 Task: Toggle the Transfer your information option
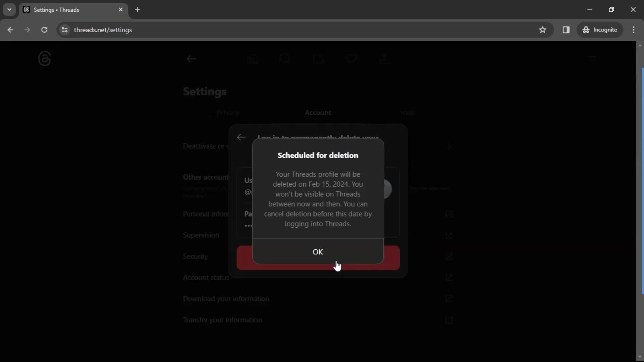(x=449, y=320)
